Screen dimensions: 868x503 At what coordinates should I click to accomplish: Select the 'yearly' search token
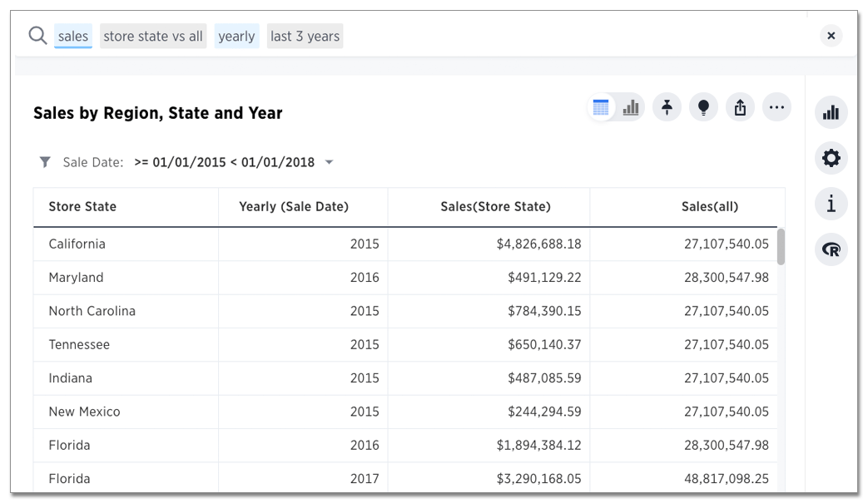(236, 36)
